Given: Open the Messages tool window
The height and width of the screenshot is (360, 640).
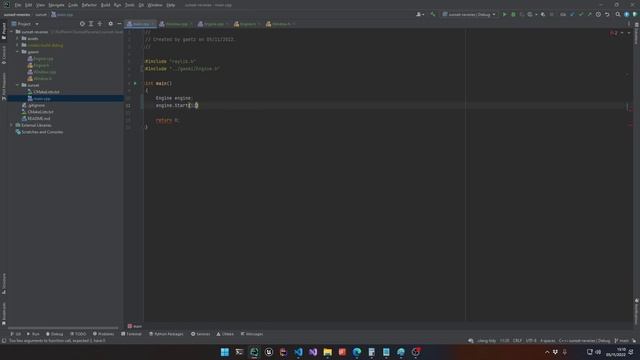Looking at the screenshot, I should coord(251,334).
